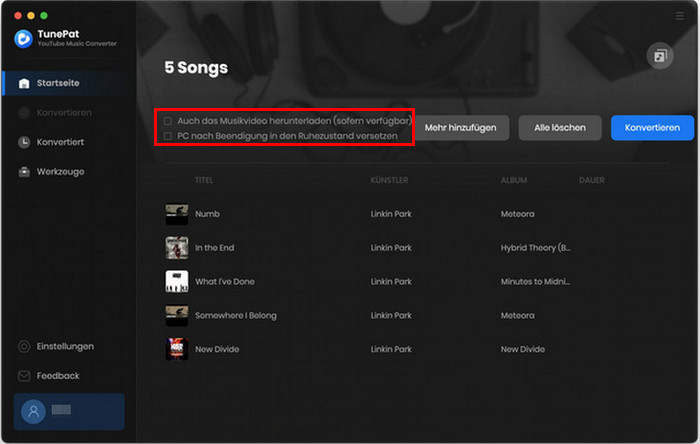Image resolution: width=700 pixels, height=444 pixels.
Task: Go to Werkzeuge section
Action: click(x=60, y=172)
